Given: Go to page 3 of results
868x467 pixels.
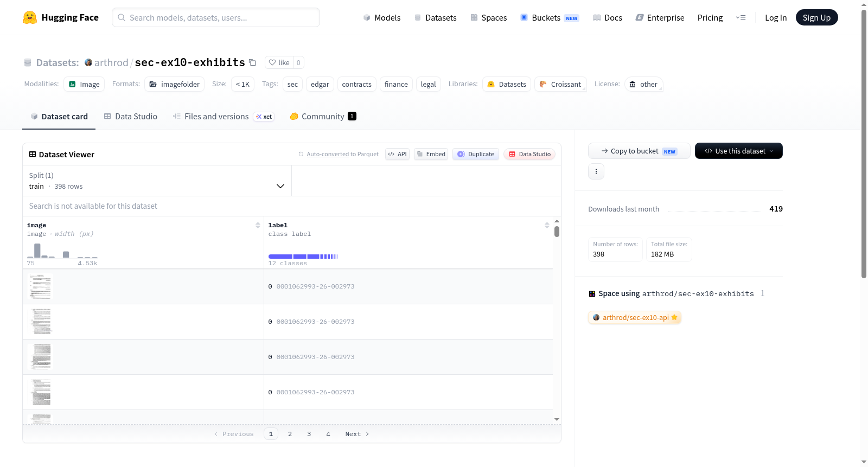Looking at the screenshot, I should [x=309, y=434].
